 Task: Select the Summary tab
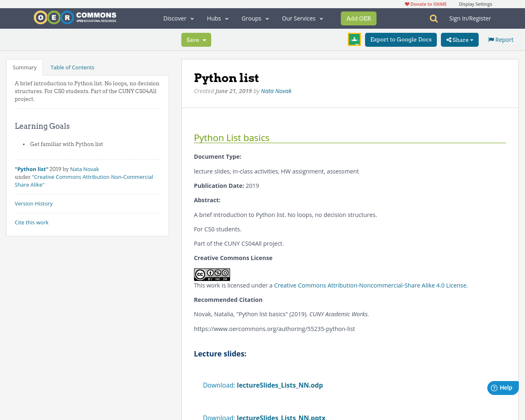[25, 67]
